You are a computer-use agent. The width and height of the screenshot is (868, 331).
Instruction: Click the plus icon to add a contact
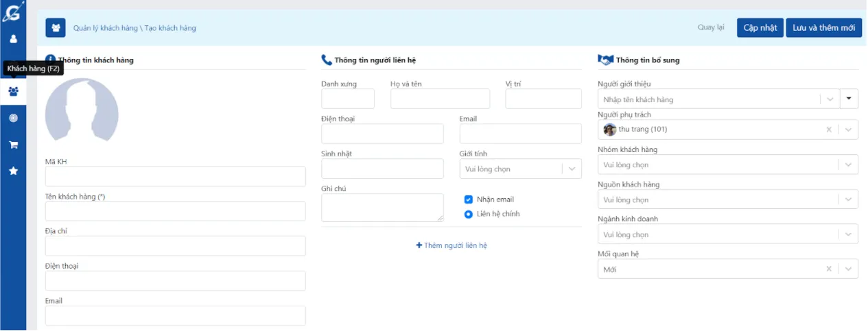pyautogui.click(x=419, y=245)
